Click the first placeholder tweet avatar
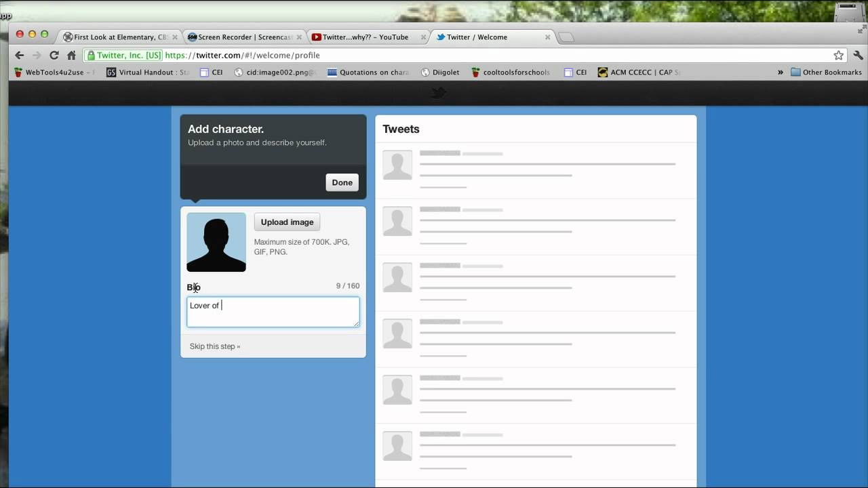The image size is (868, 488). click(397, 165)
